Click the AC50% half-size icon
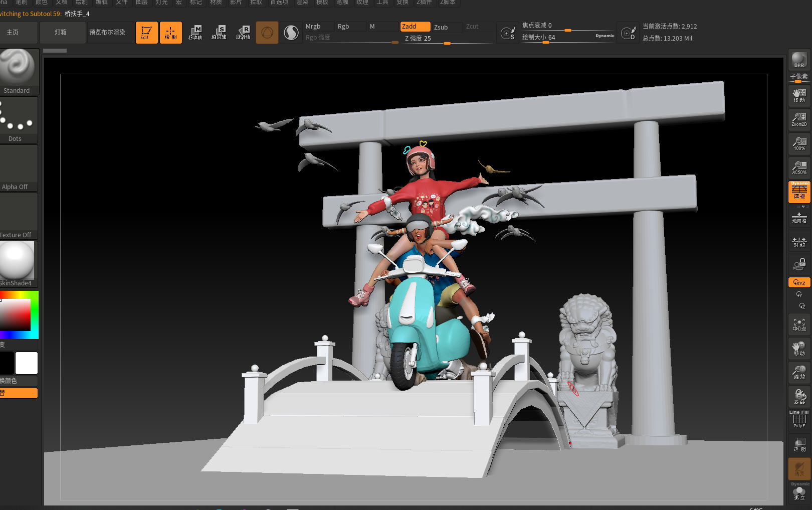Image resolution: width=812 pixels, height=510 pixels. [799, 167]
